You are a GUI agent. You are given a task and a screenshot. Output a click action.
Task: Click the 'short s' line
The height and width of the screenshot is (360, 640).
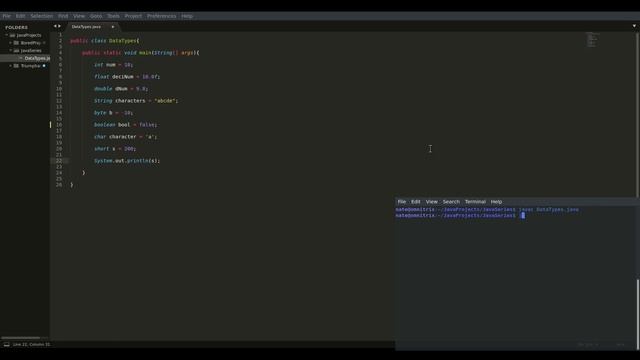(x=115, y=149)
